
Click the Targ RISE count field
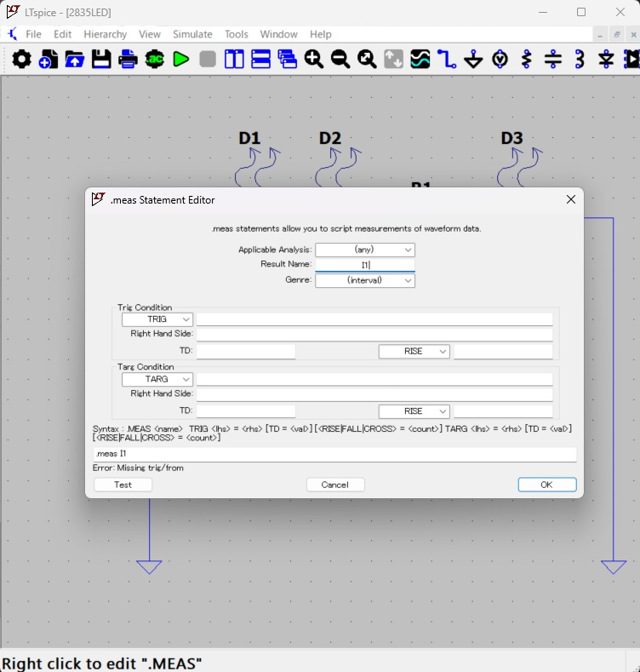[503, 411]
